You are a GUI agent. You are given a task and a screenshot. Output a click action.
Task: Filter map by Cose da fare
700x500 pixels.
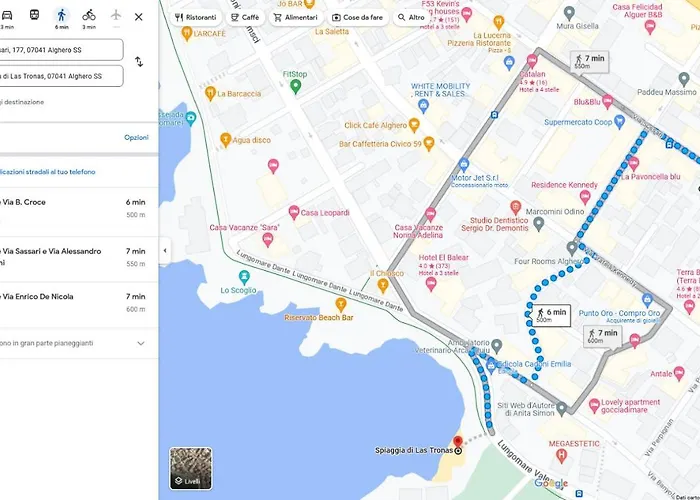(x=358, y=17)
